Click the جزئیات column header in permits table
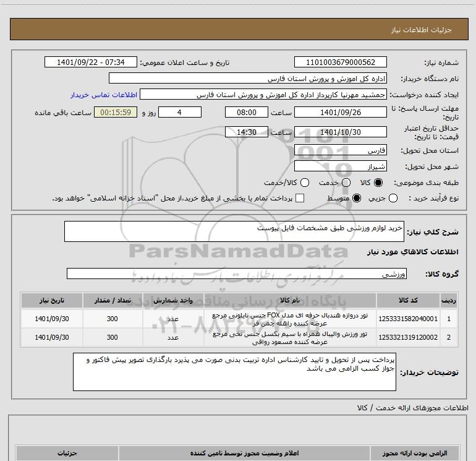The height and width of the screenshot is (461, 476). 67,453
